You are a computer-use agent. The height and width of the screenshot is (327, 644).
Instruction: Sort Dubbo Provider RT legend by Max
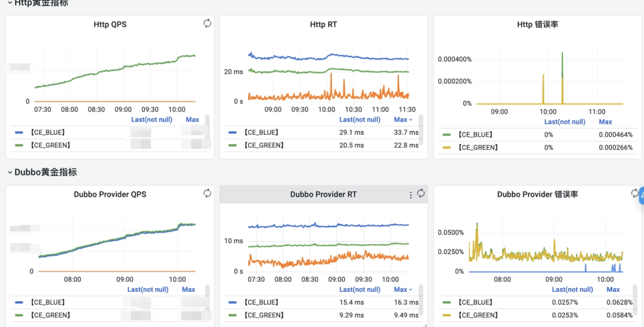pos(403,289)
